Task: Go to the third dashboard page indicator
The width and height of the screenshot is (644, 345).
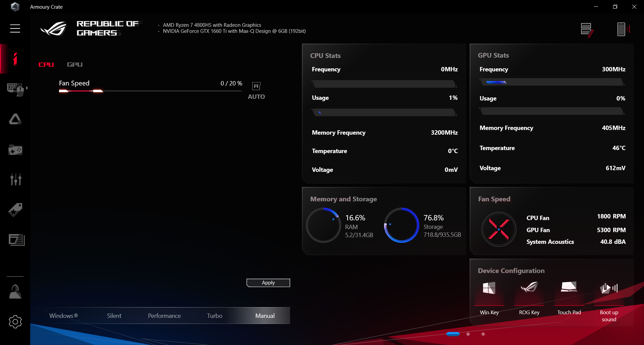Action: coord(483,334)
